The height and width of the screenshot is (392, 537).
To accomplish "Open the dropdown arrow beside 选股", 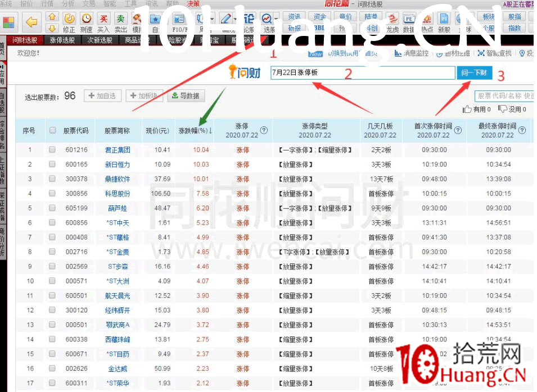I will [276, 19].
